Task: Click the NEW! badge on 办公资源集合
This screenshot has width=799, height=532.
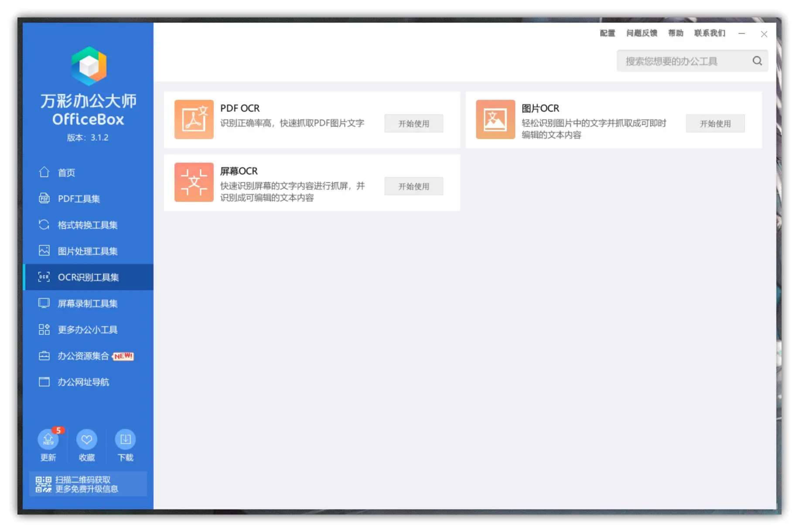Action: pyautogui.click(x=123, y=356)
